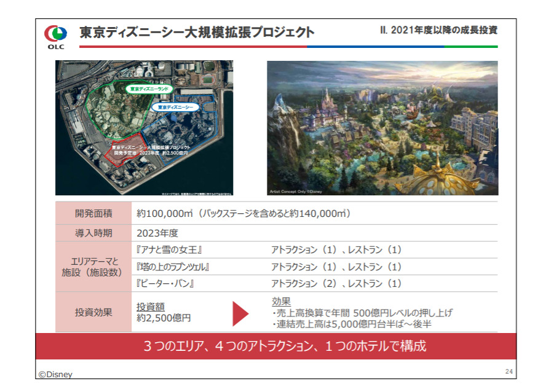Select the slide title 東京ディズニーシー大規模拡張プロジェクト
Viewport: 554px width, 392px height.
click(197, 32)
